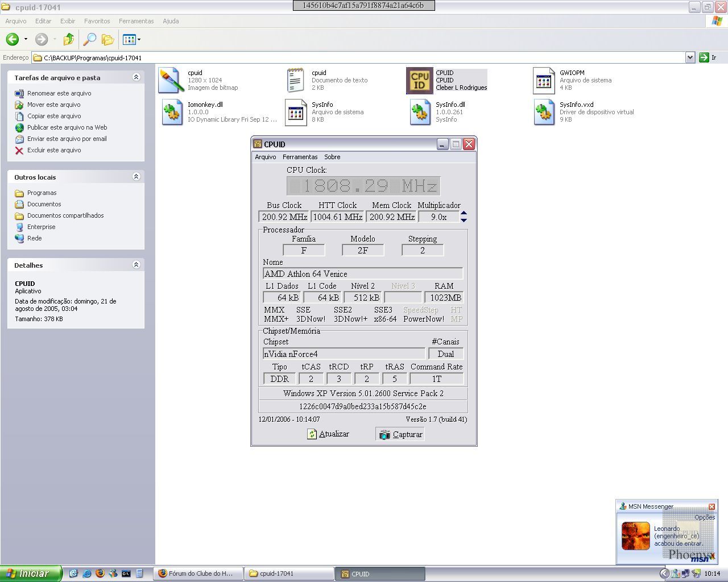Image resolution: width=728 pixels, height=582 pixels.
Task: Launch Firefox from quick launch bar
Action: 100,573
